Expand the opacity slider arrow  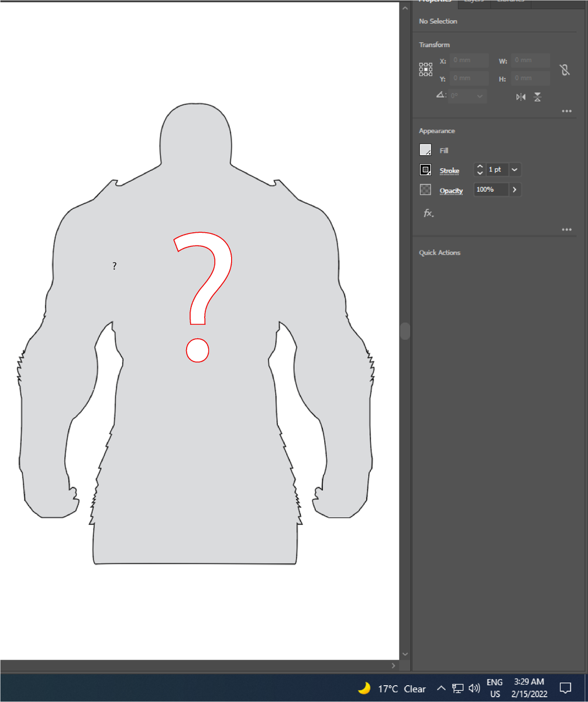tap(515, 190)
